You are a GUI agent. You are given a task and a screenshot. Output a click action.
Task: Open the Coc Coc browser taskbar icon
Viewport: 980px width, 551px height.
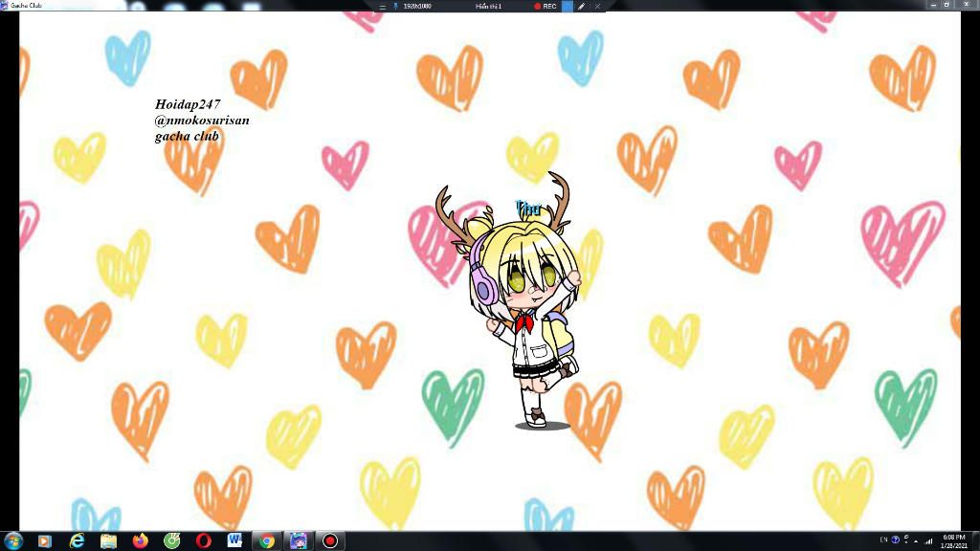click(x=172, y=540)
